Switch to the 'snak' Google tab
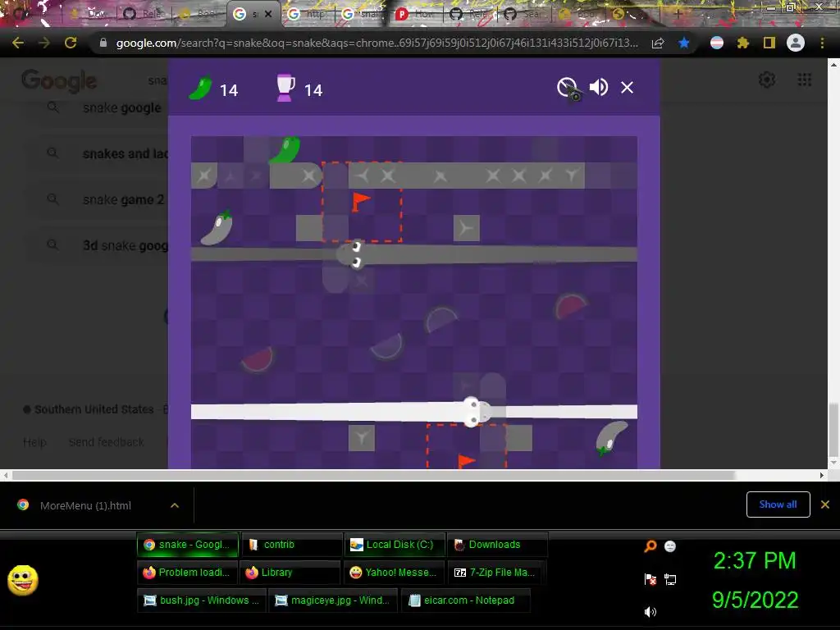Viewport: 840px width, 630px height. tap(362, 14)
